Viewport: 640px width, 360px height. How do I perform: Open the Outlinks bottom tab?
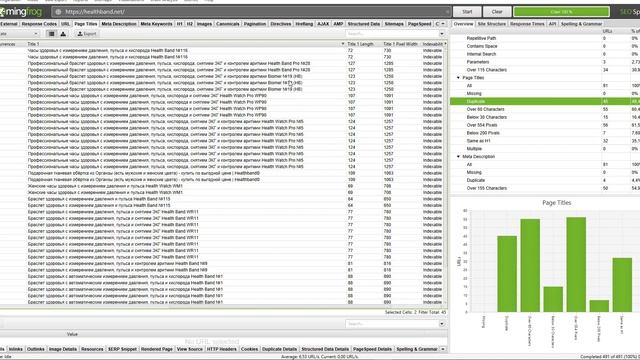[36, 349]
